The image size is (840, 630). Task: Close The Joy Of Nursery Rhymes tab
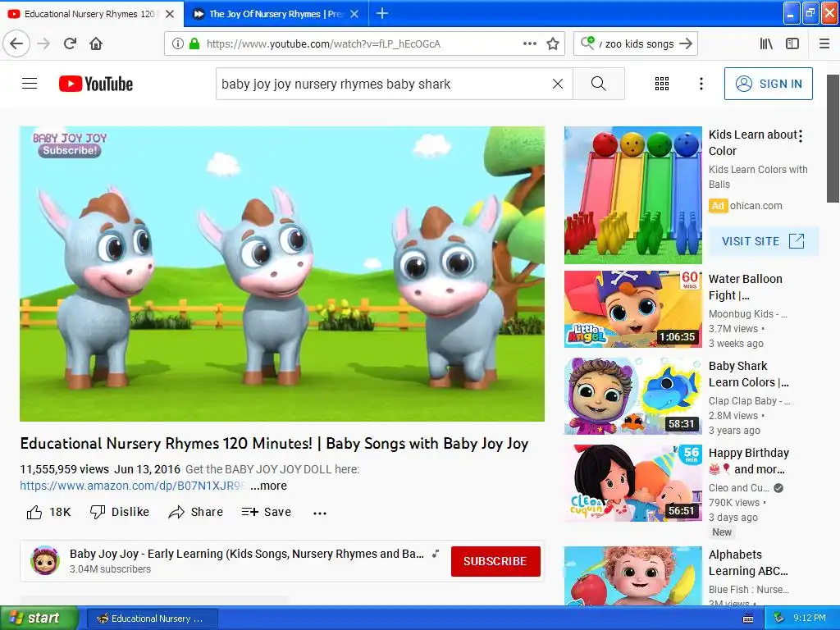click(x=354, y=14)
